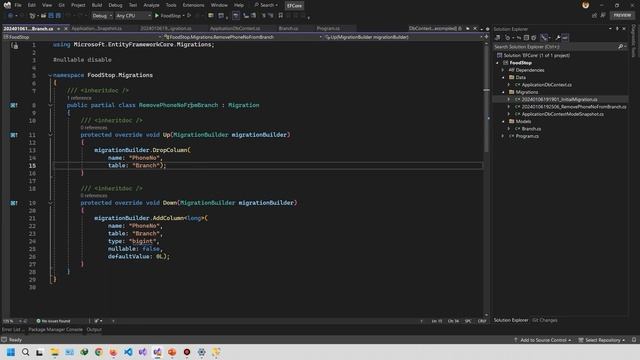Click the Solution Explorer home view icon
This screenshot has width=640, height=360.
[498, 38]
